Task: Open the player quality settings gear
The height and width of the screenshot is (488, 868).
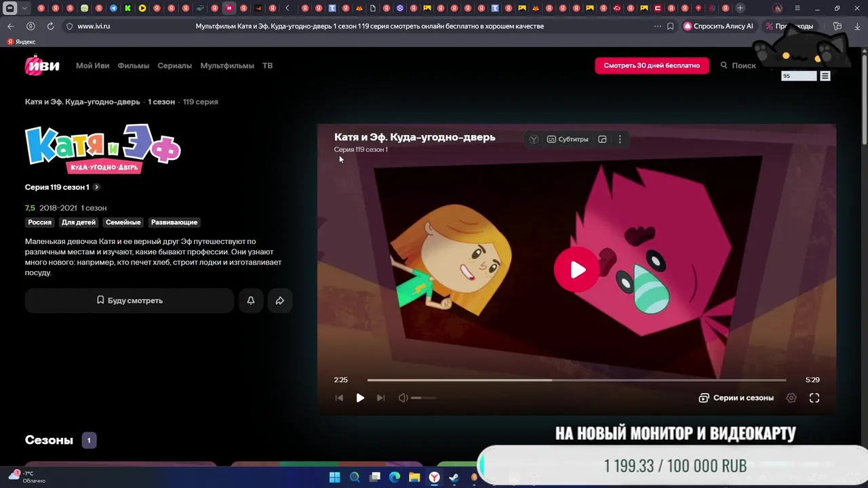Action: [791, 398]
